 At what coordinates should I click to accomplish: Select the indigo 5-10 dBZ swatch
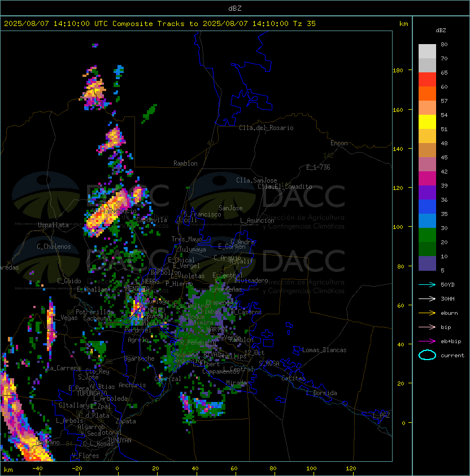click(427, 263)
